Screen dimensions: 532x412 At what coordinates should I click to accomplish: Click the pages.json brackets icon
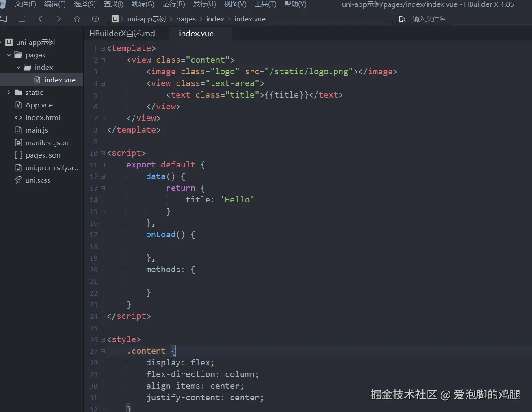[18, 155]
